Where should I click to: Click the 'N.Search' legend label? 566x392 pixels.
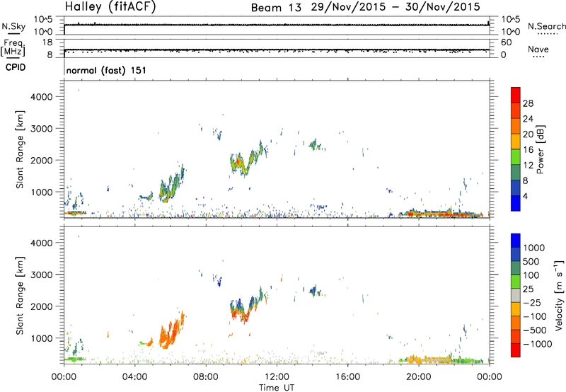coord(546,26)
